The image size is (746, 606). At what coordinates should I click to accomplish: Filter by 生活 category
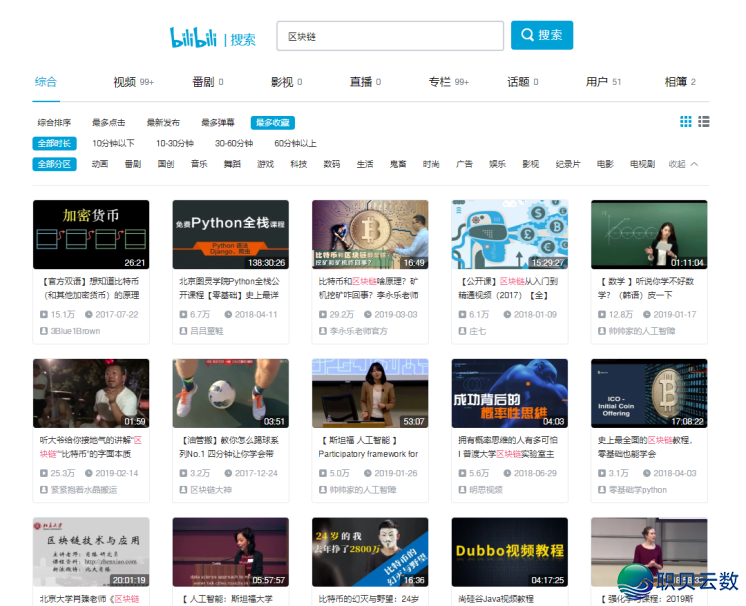tap(365, 164)
